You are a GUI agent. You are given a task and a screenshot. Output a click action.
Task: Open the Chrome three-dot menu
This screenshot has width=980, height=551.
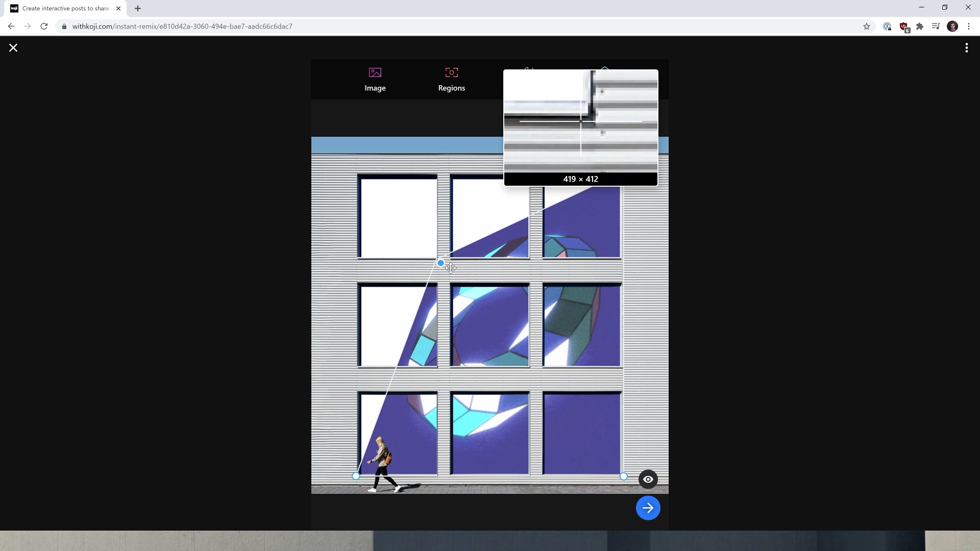pyautogui.click(x=969, y=27)
